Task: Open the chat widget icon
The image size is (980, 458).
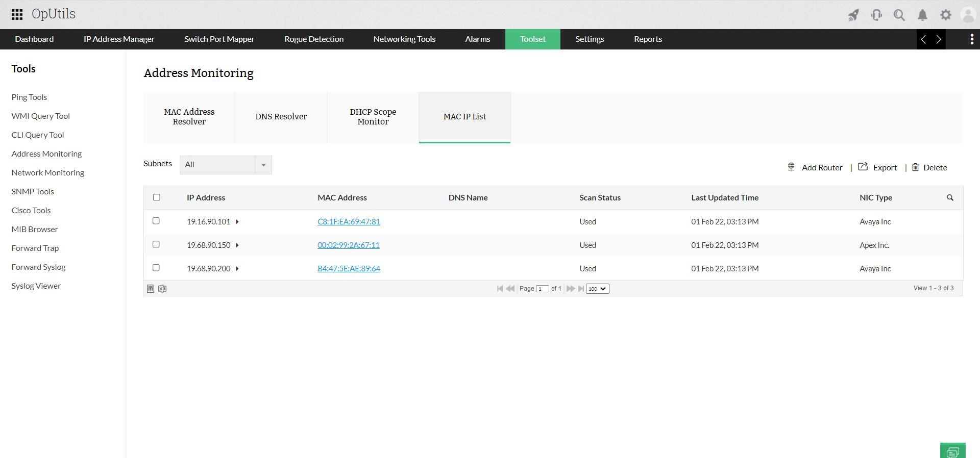Action: [x=952, y=451]
